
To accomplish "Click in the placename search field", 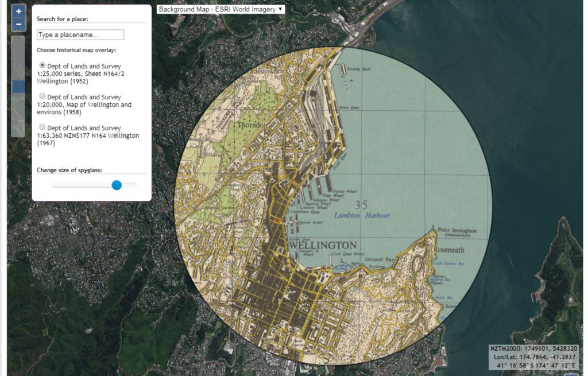I will [x=80, y=35].
